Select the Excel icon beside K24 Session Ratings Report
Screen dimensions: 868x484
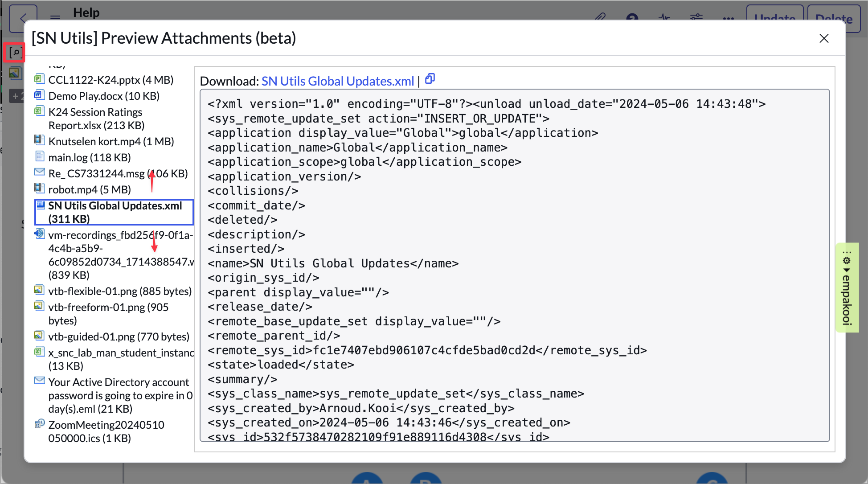pyautogui.click(x=40, y=111)
